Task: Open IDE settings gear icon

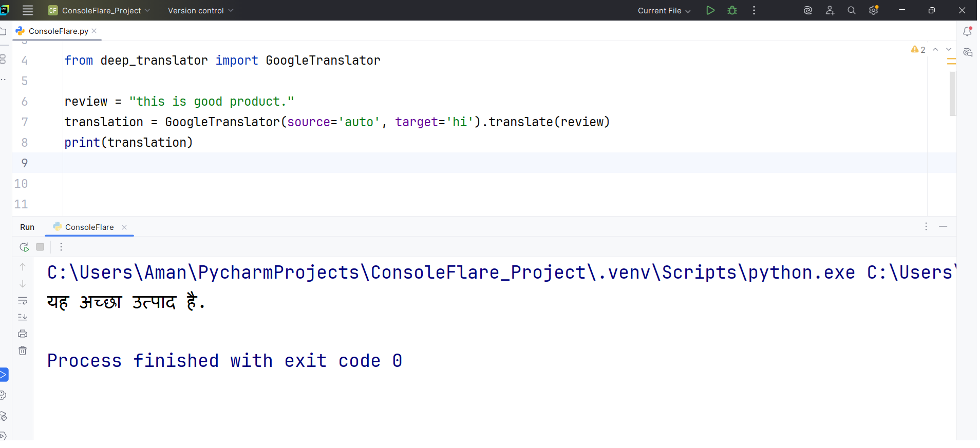Action: [873, 10]
